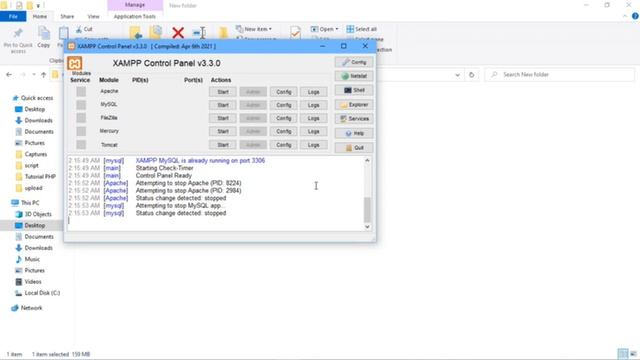Screen dimensions: 640x360
Task: Click Cut in Explorer ribbon
Action: point(84,29)
